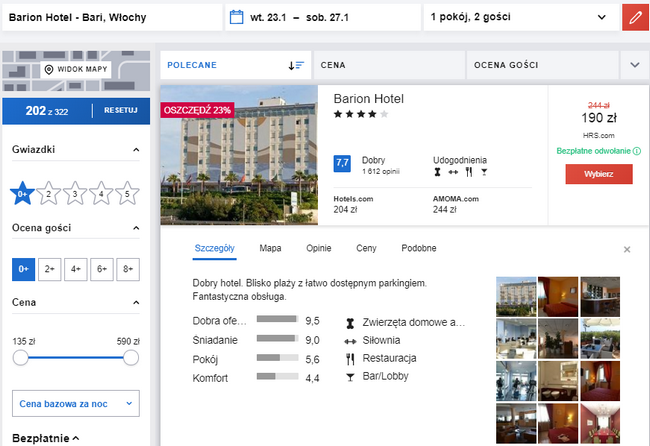Collapse the Bezpłatnie filter section
This screenshot has height=446, width=650.
click(x=76, y=438)
